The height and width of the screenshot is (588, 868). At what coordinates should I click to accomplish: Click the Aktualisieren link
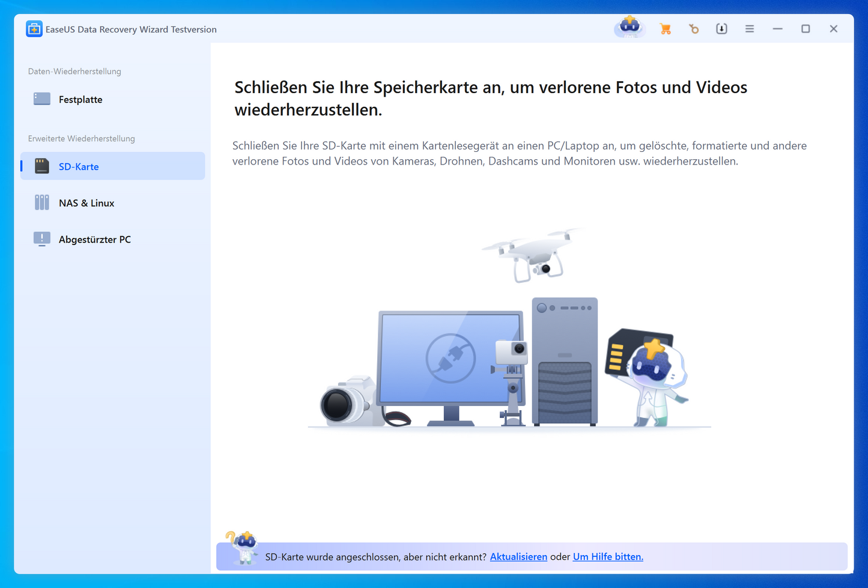(x=518, y=557)
